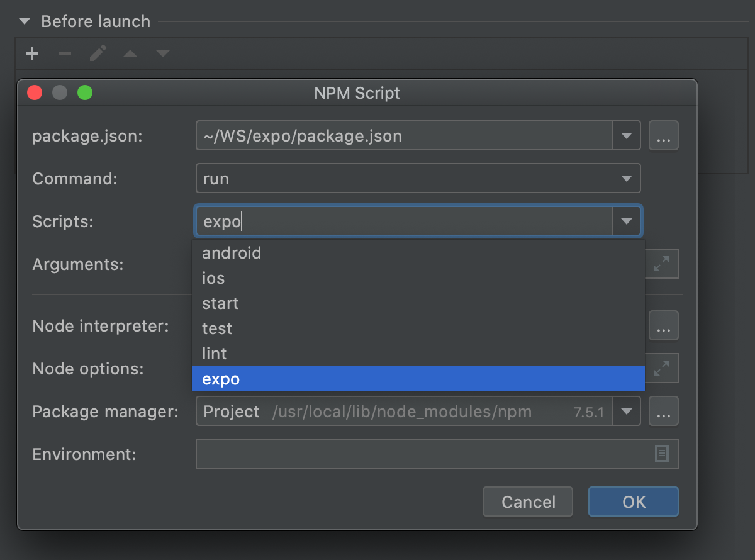Open the Command dropdown
The width and height of the screenshot is (755, 560).
tap(627, 178)
